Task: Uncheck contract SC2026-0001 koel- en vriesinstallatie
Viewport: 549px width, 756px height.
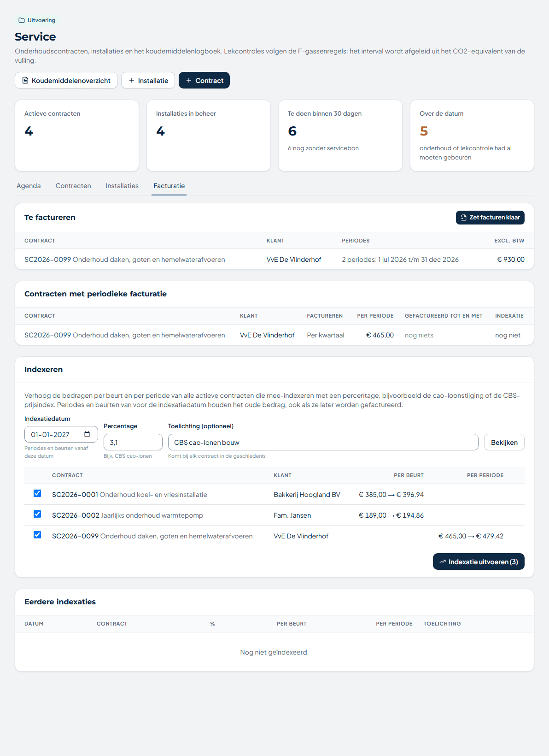Action: point(37,493)
